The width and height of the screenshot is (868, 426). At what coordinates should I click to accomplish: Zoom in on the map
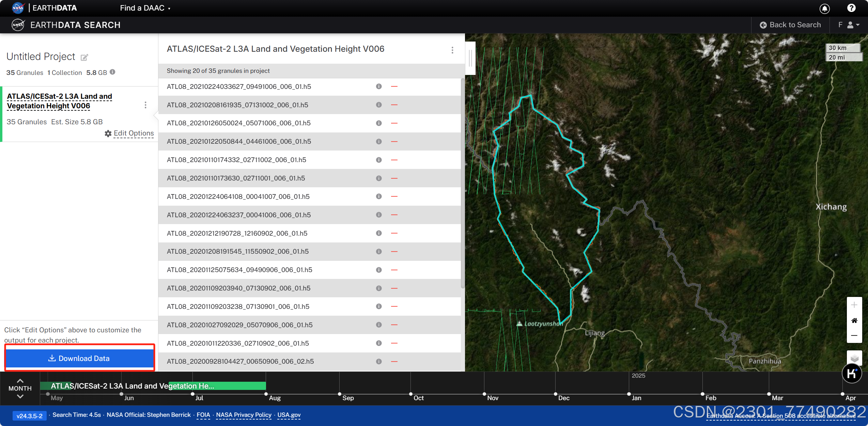854,305
